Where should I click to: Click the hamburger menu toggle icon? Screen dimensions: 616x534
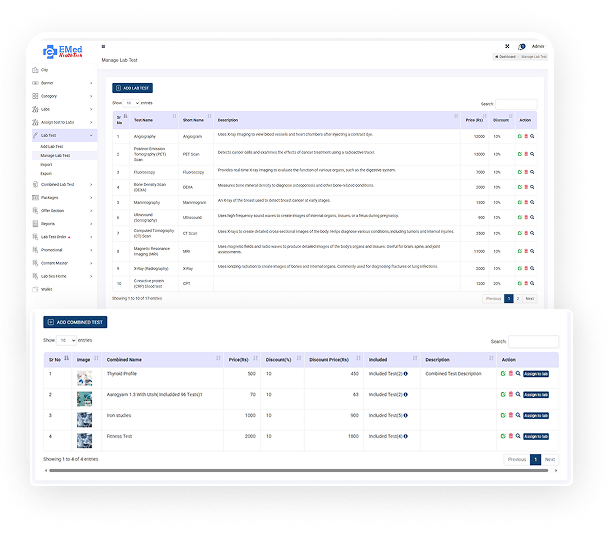(104, 46)
